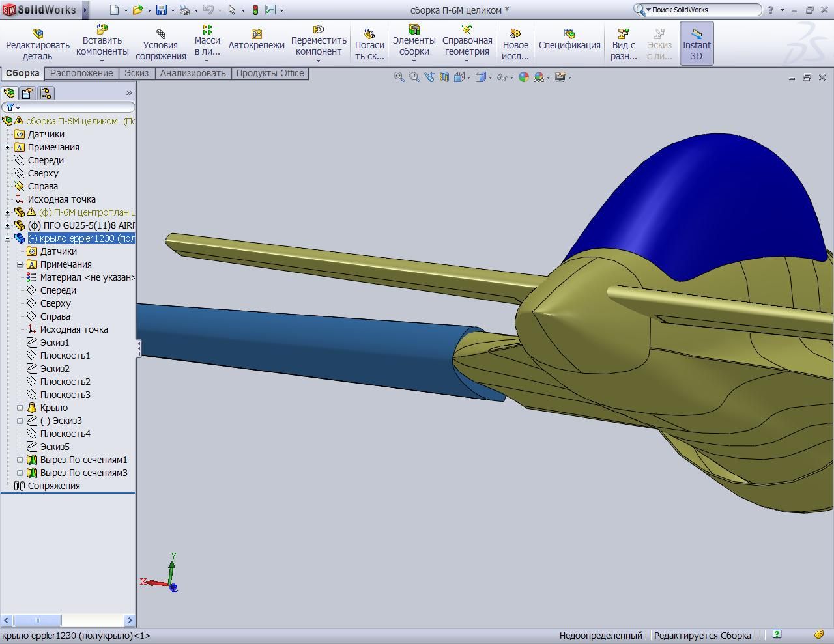Image resolution: width=834 pixels, height=644 pixels.
Task: Switch to the Анализировать tab
Action: tap(192, 73)
